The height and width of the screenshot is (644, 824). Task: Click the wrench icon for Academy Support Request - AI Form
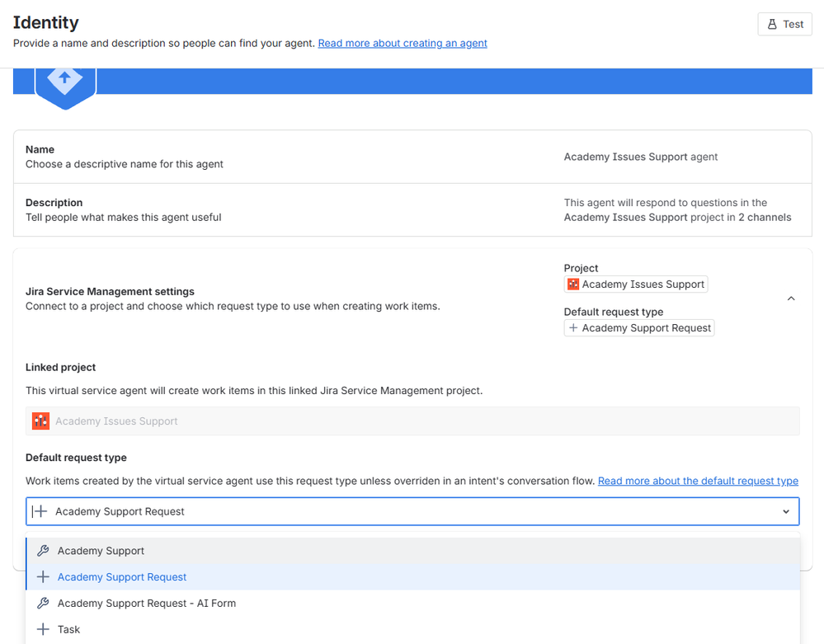click(42, 603)
